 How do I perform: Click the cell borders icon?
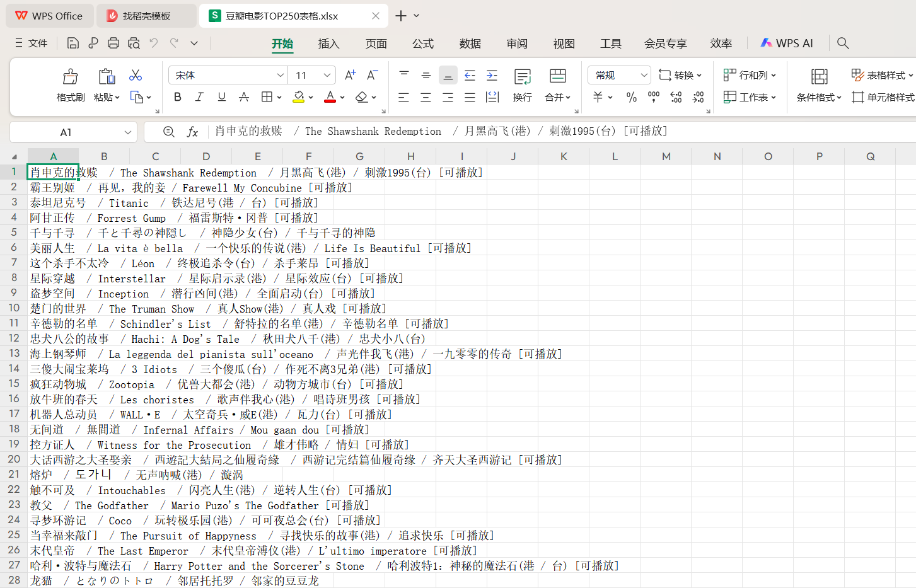(267, 97)
